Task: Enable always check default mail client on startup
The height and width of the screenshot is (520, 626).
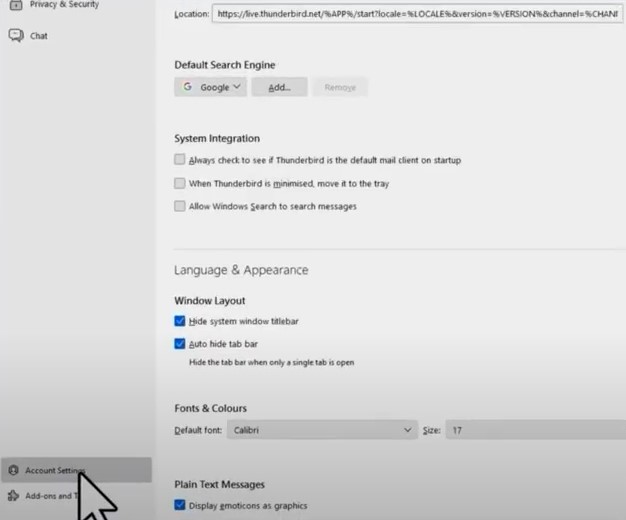Action: pyautogui.click(x=180, y=160)
